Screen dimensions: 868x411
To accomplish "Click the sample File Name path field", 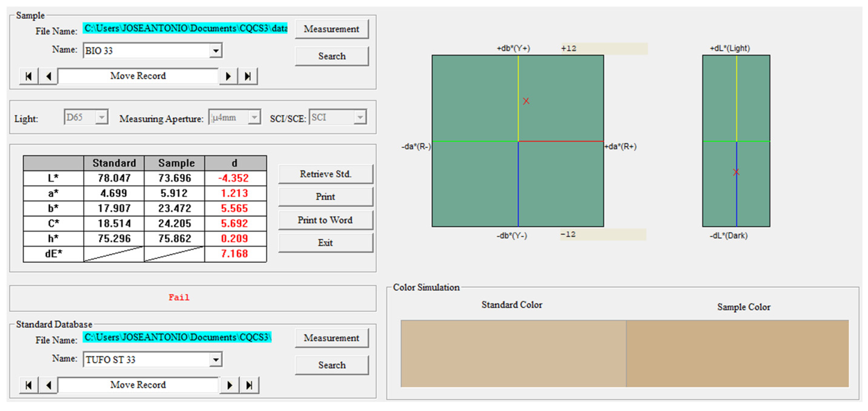I will click(x=185, y=28).
